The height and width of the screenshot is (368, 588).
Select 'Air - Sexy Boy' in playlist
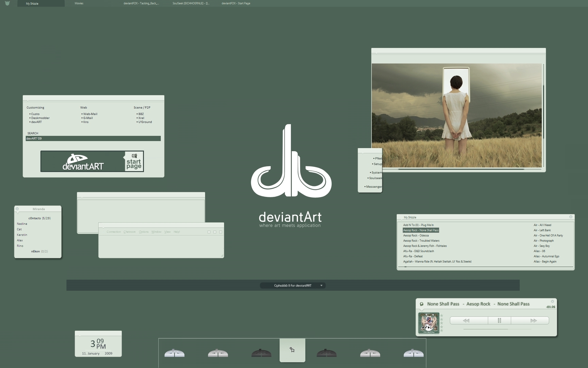pos(542,246)
